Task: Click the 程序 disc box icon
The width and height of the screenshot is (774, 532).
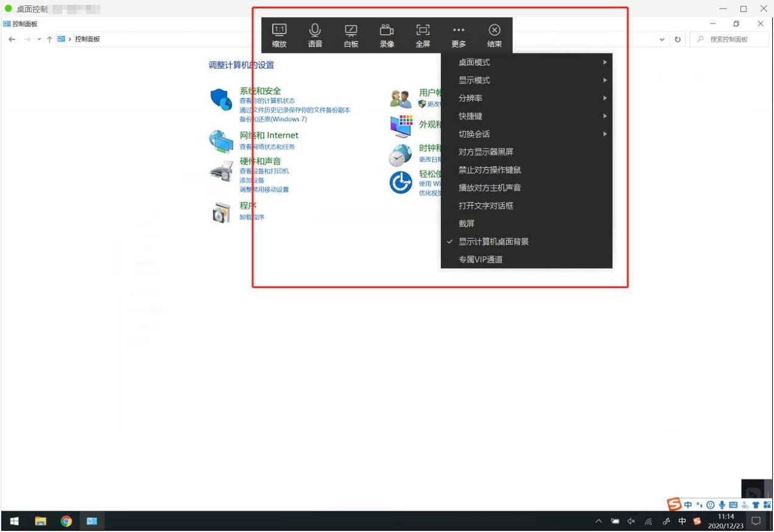Action: [x=220, y=212]
